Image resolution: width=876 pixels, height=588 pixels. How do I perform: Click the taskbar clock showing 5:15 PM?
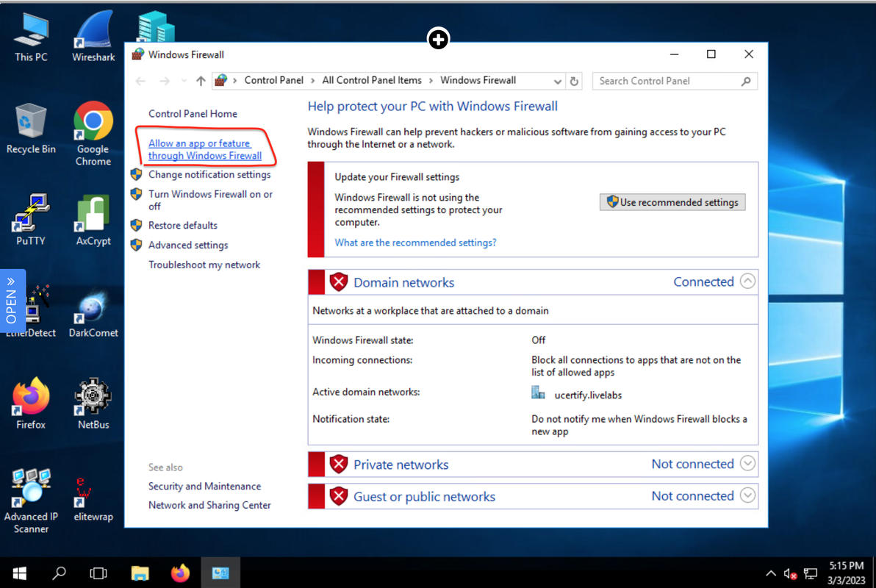point(847,573)
